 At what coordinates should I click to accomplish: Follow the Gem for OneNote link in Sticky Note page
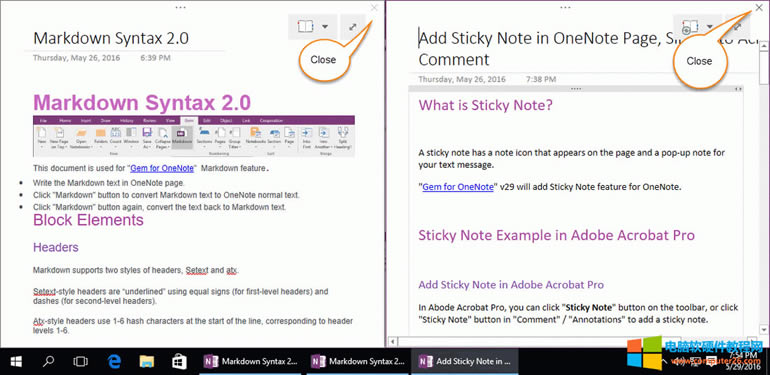[x=458, y=187]
